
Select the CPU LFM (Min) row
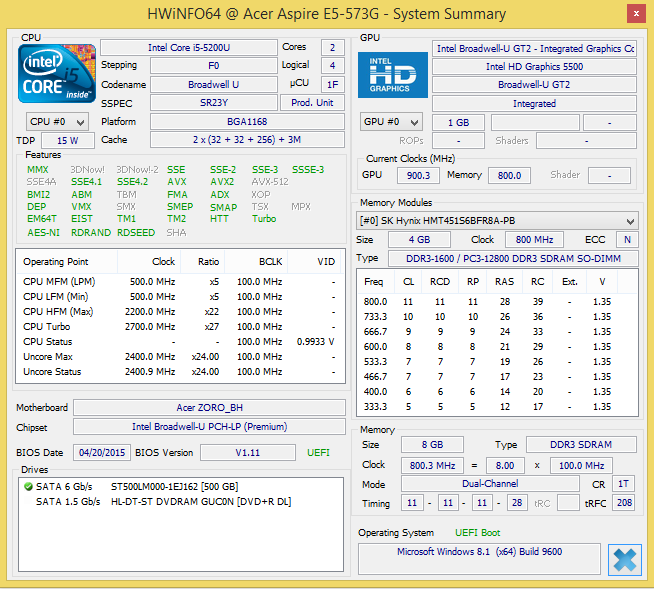180,297
